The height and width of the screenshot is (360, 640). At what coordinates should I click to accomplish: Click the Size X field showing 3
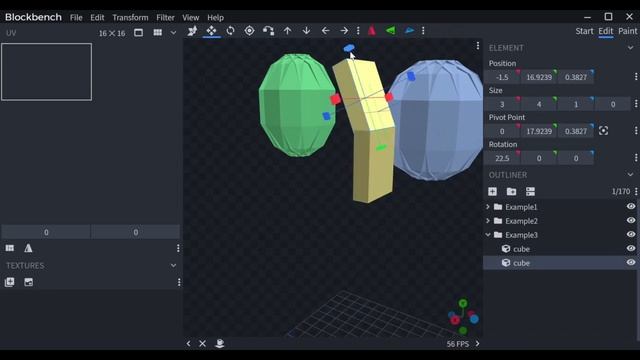tap(502, 104)
